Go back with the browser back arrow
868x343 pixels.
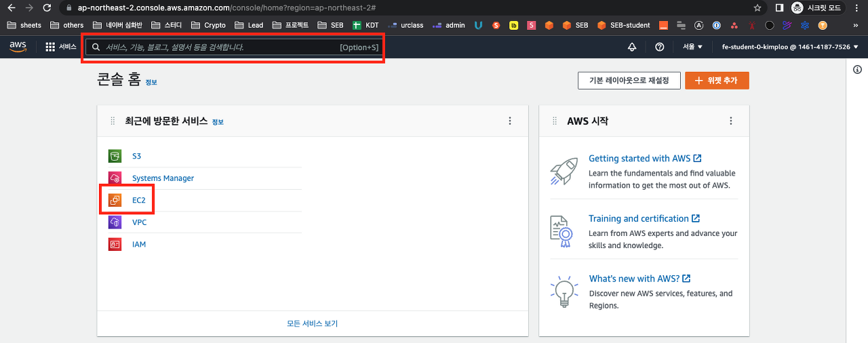pyautogui.click(x=11, y=8)
